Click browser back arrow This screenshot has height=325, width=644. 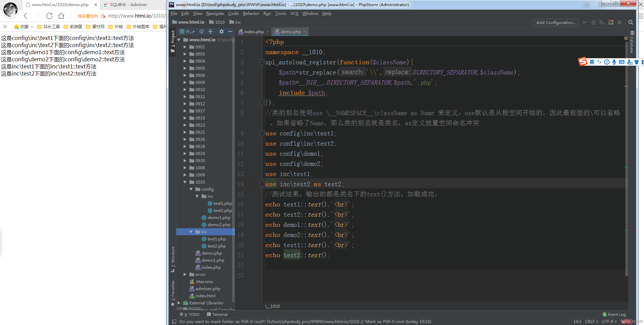tap(26, 16)
